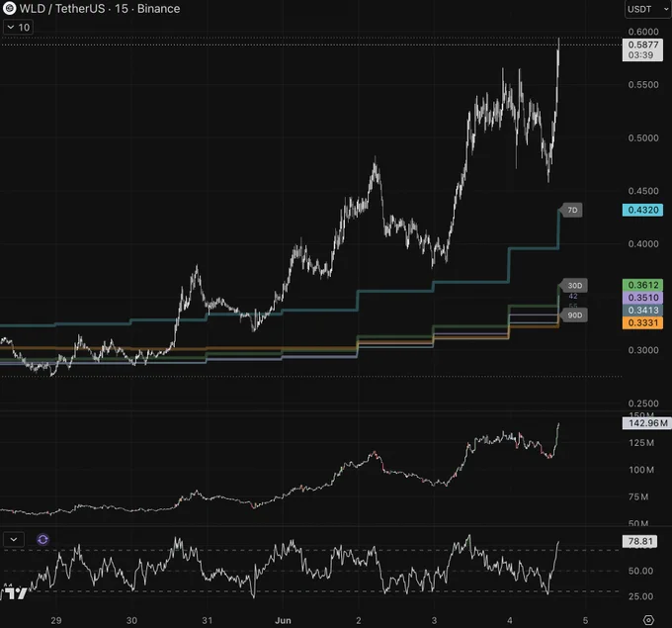
Task: Click the 0.6000 price axis tick
Action: tap(643, 32)
